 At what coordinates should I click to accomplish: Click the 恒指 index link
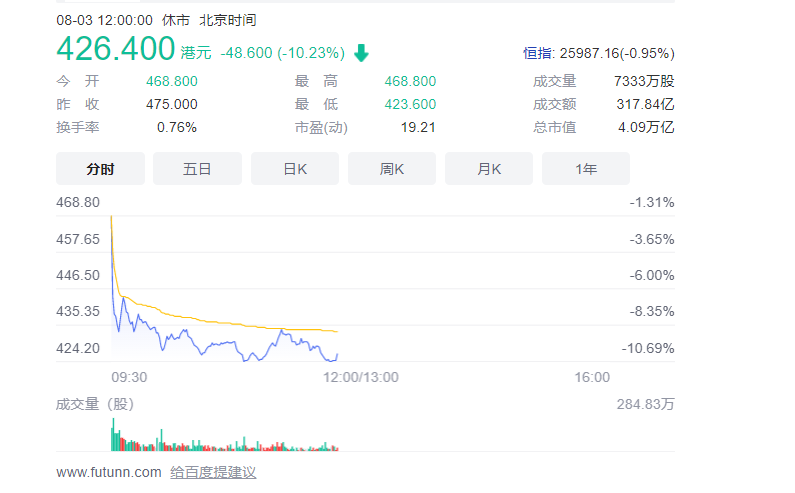537,53
